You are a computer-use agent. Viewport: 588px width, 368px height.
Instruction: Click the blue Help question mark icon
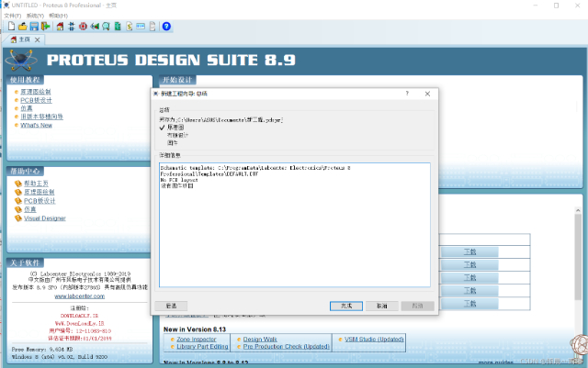point(166,27)
